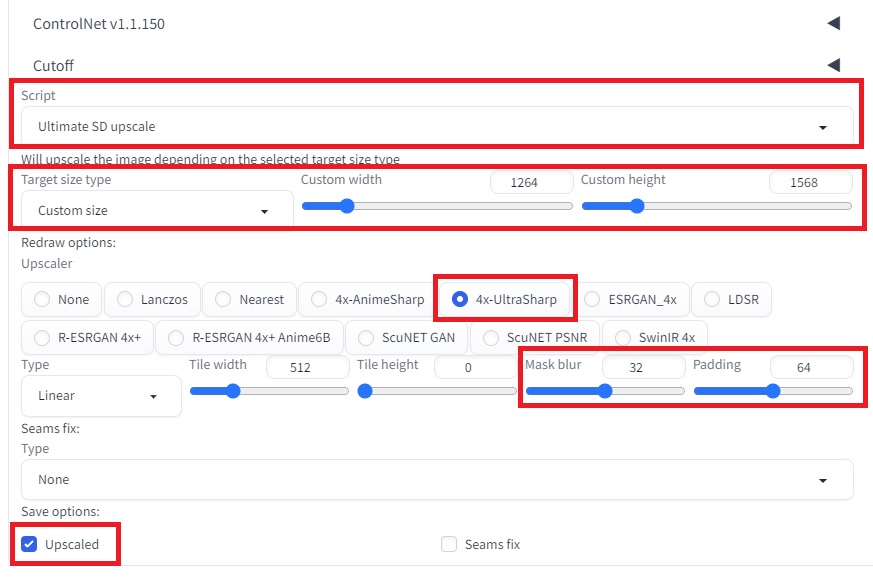Select the SwinIR 4x upscaler
Viewport: 873px width, 579px height.
click(655, 337)
